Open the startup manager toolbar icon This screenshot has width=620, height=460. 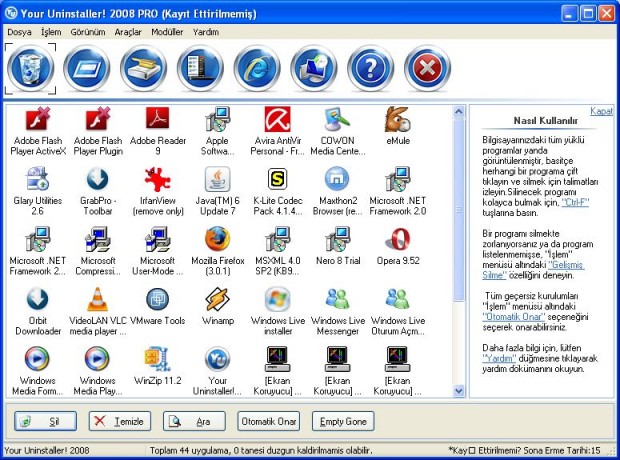[x=200, y=69]
